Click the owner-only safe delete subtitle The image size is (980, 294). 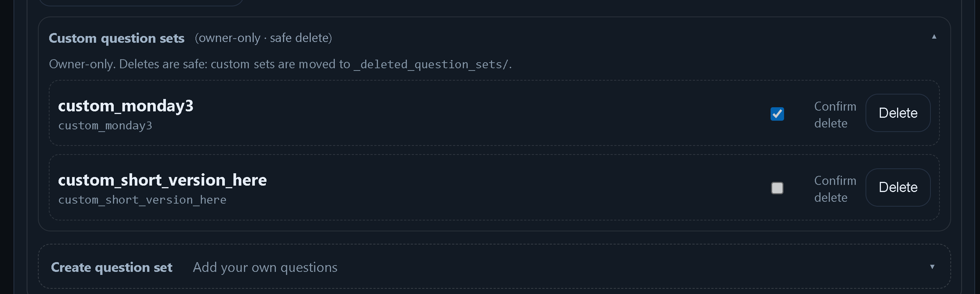tap(263, 38)
